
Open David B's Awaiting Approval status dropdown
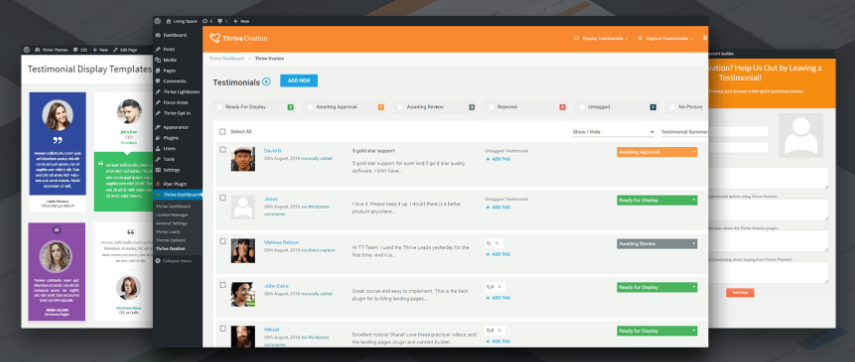coord(657,152)
